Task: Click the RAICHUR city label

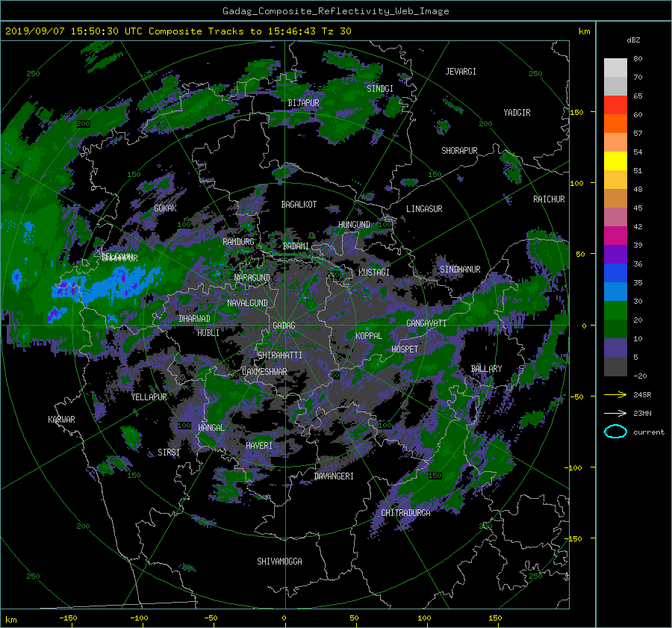Action: [549, 199]
